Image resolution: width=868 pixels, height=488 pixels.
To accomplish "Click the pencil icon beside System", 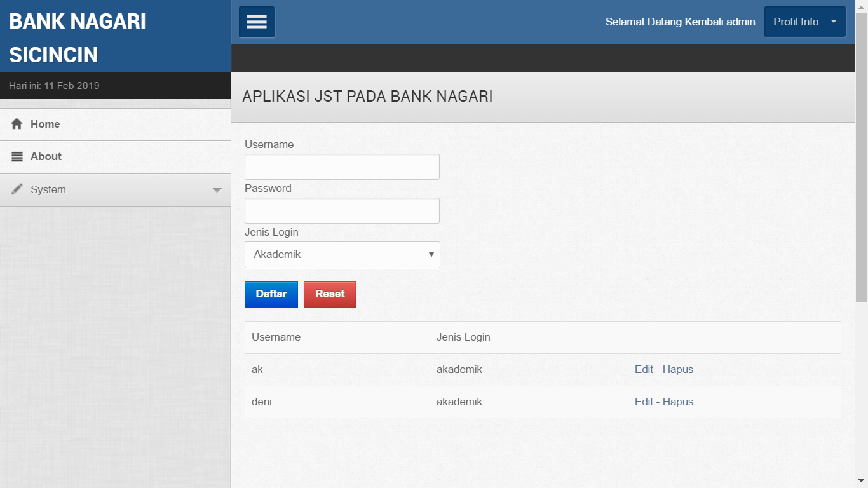I will pyautogui.click(x=17, y=189).
